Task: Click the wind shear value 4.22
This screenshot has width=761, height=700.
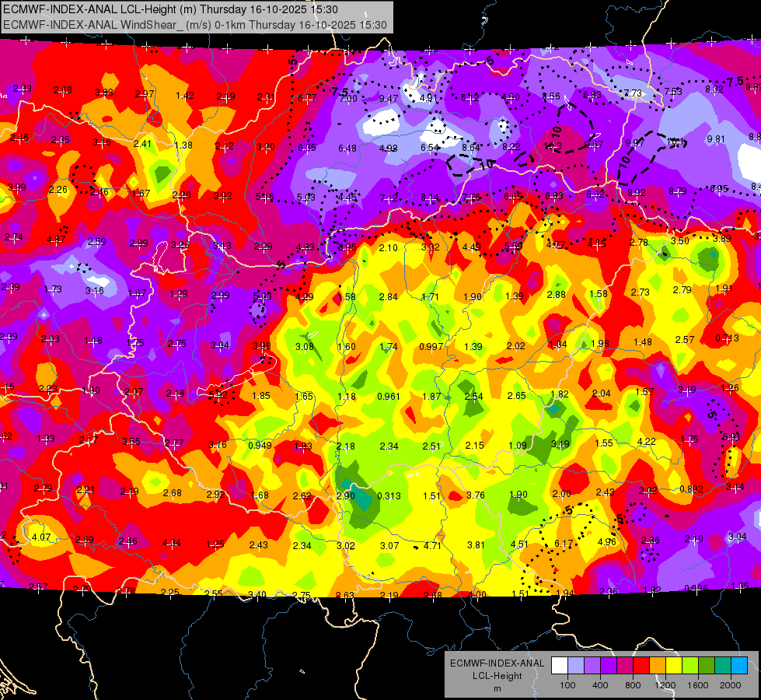Action: pos(646,442)
